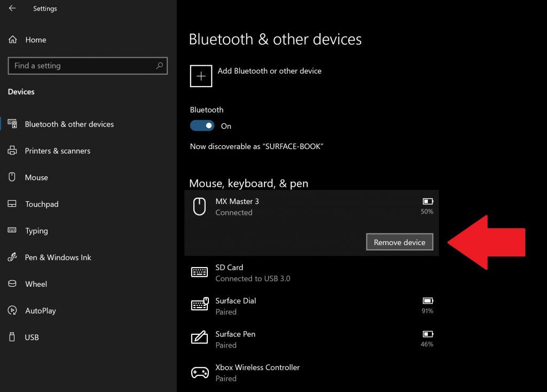Click the Devices section heading
The height and width of the screenshot is (392, 547).
(21, 92)
